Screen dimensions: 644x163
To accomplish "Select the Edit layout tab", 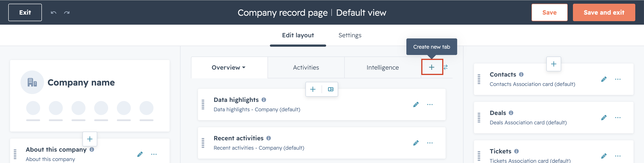I will click(298, 35).
